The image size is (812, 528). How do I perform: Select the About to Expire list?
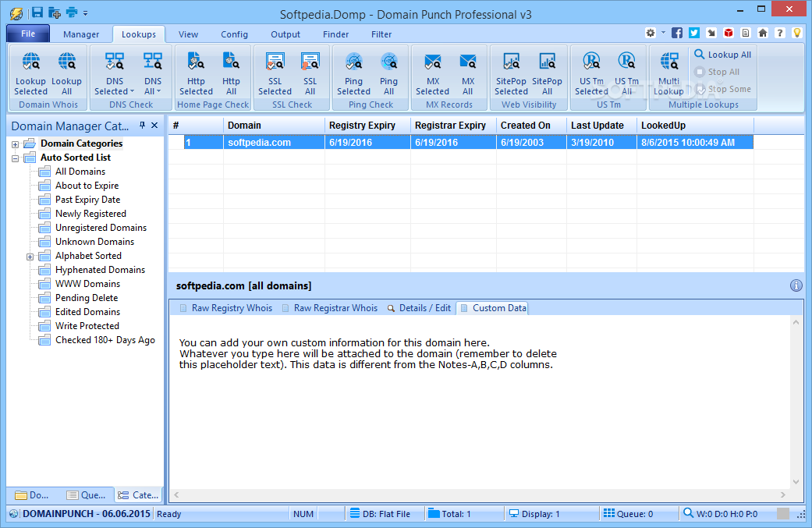[x=87, y=186]
